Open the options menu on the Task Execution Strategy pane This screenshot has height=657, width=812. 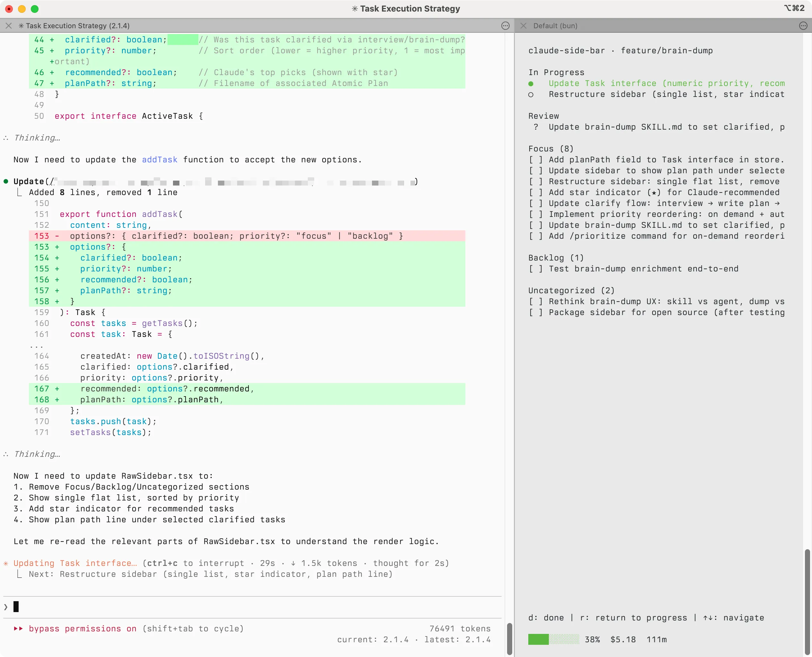(x=505, y=26)
